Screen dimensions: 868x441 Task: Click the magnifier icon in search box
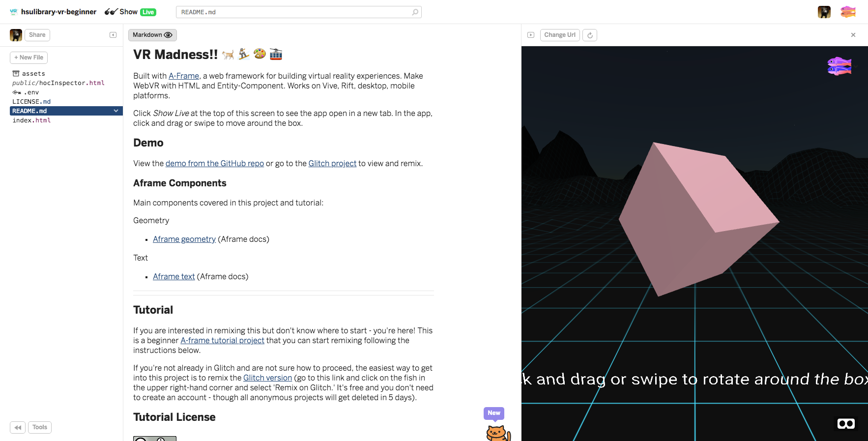point(415,12)
